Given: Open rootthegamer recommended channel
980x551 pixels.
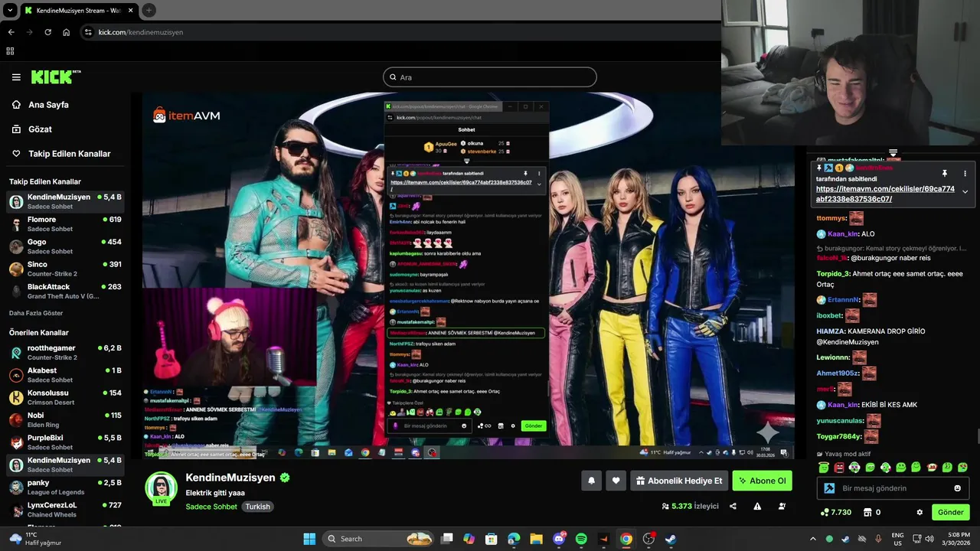Looking at the screenshot, I should pos(65,352).
